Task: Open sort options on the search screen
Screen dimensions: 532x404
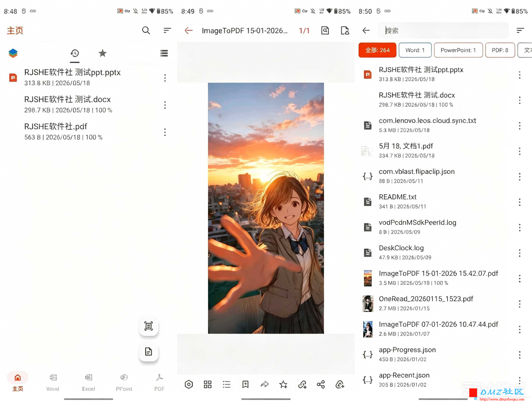Action: pyautogui.click(x=520, y=31)
